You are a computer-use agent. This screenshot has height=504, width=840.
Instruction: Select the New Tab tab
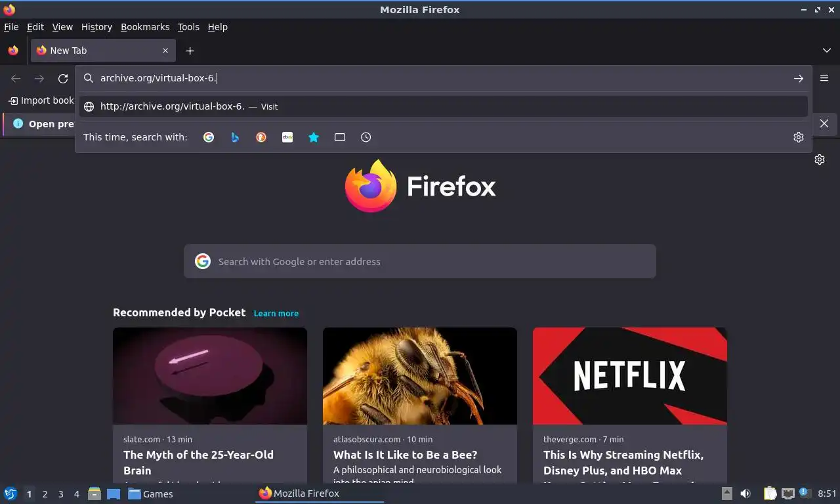coord(103,51)
